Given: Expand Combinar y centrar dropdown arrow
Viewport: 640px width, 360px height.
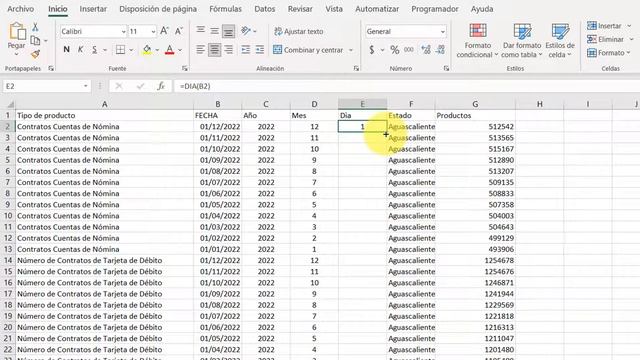Looking at the screenshot, I should pos(351,50).
